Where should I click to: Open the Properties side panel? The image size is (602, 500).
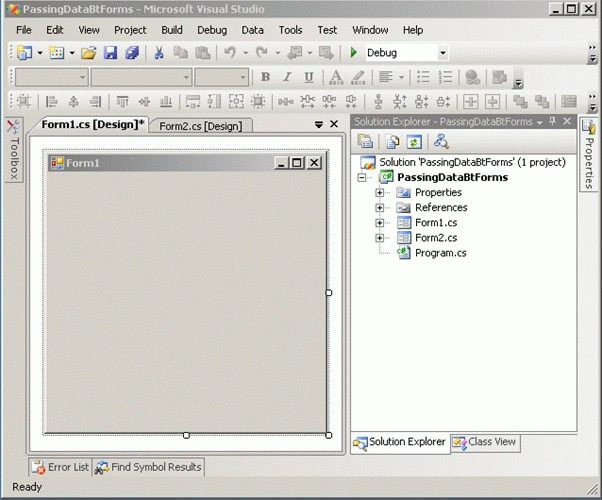589,154
